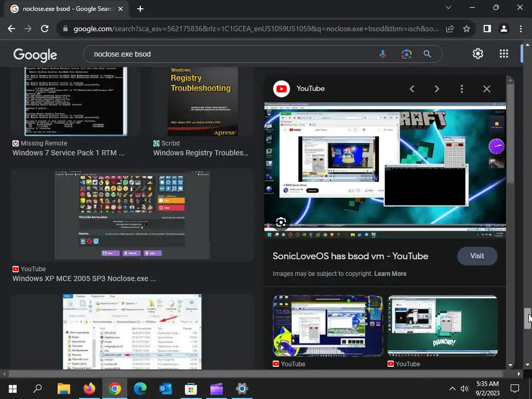Open Windows XP MCE 2005 SP3 Noclose.exe result

point(85,279)
